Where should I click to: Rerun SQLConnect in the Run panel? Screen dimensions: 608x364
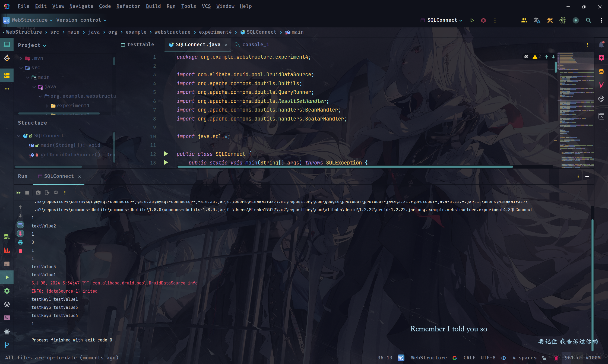pos(18,193)
